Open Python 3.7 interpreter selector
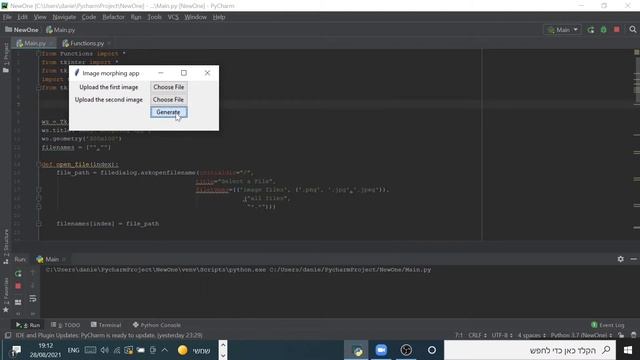Screen dimensions: 640x360 click(x=581, y=335)
